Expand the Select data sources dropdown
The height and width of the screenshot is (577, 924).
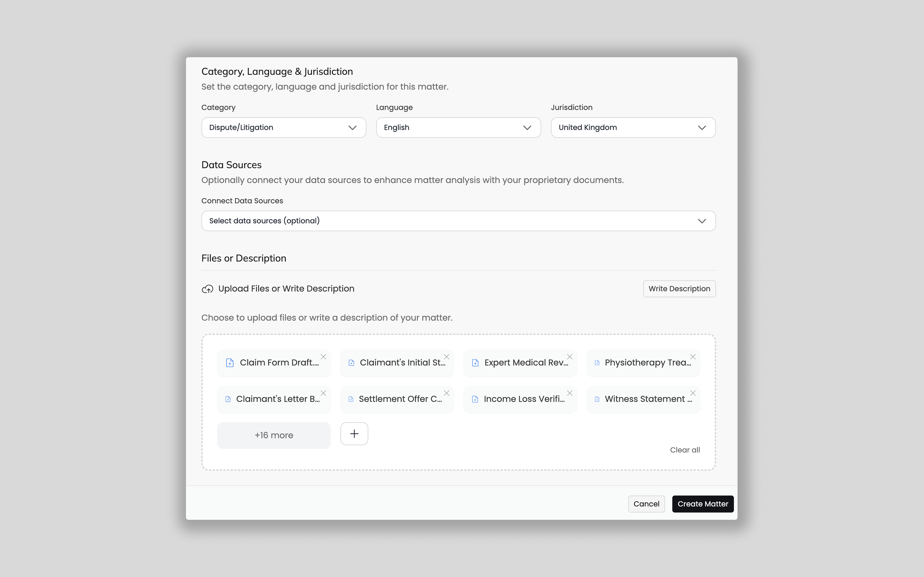458,221
